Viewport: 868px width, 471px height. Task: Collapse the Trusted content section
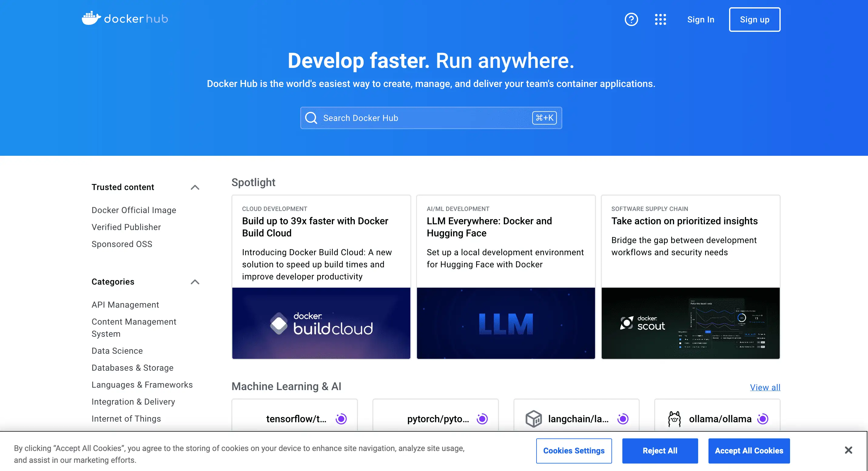195,187
